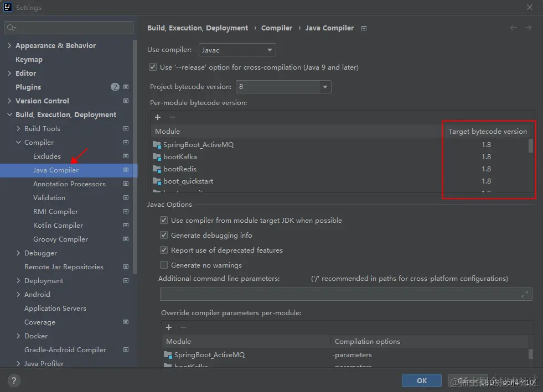543x392 pixels.
Task: Toggle Generate debugging info
Action: [x=164, y=236]
